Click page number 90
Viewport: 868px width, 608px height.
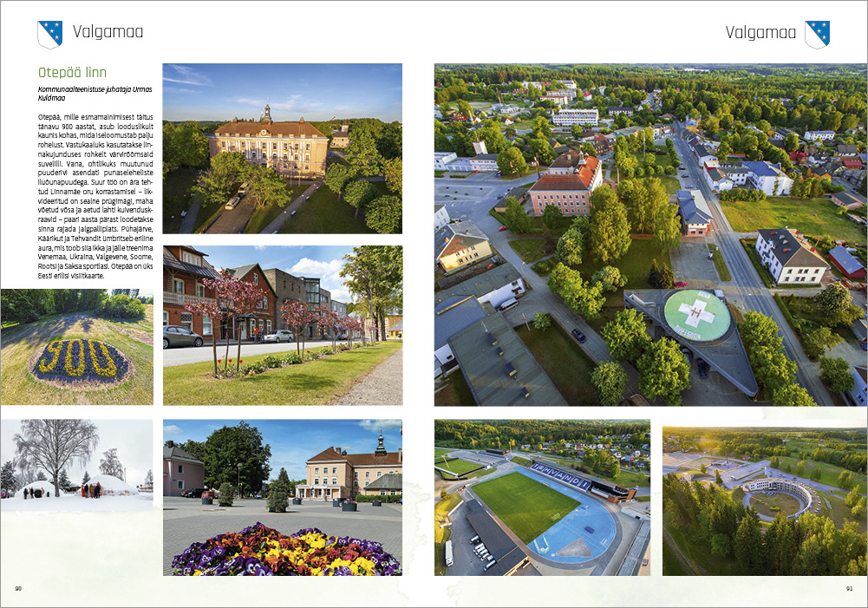18,588
